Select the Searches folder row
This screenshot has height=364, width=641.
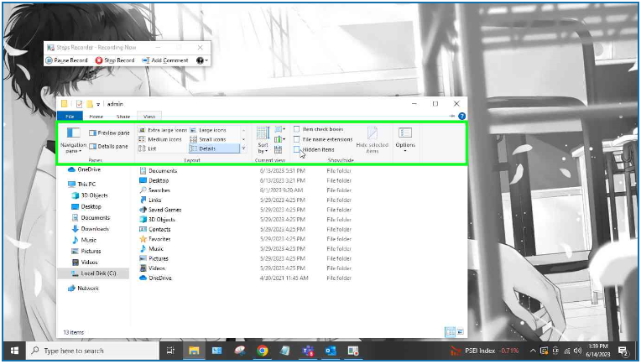pos(154,190)
